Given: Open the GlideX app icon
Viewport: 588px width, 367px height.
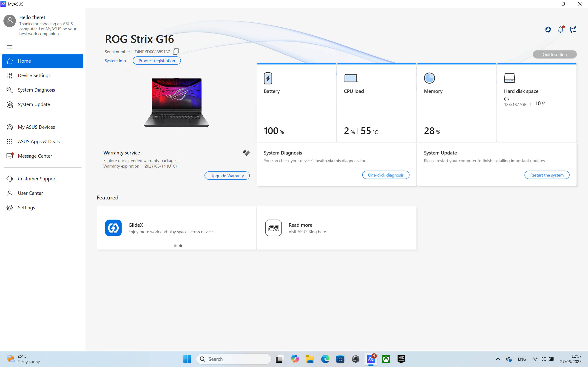Looking at the screenshot, I should (x=113, y=228).
